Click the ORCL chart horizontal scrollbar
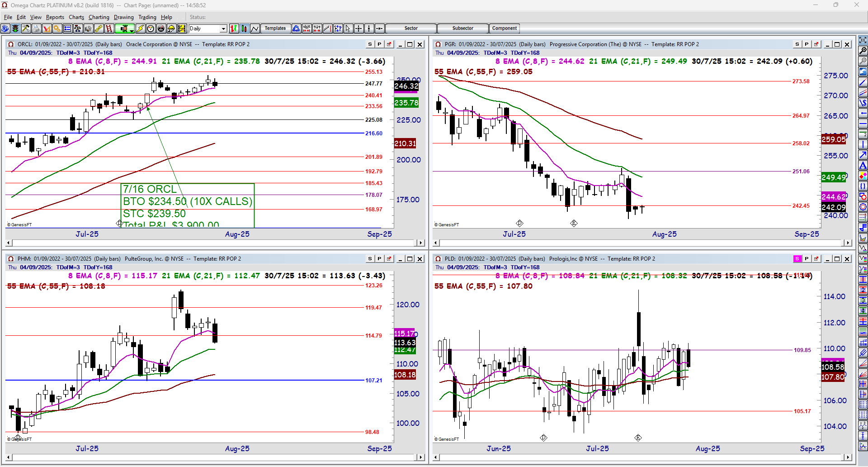This screenshot has width=868, height=467. click(x=215, y=243)
